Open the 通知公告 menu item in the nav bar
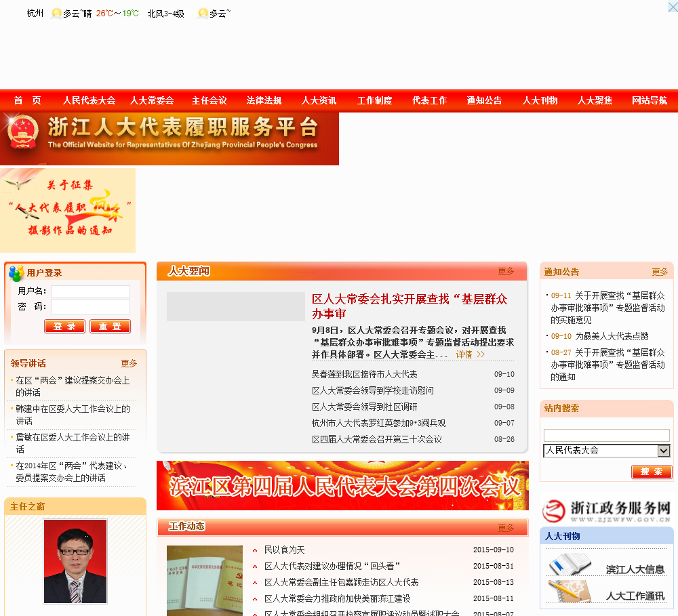 click(x=484, y=101)
